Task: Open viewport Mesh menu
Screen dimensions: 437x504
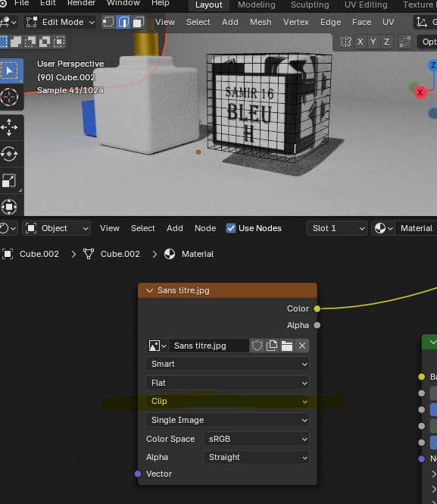Action: coord(261,22)
